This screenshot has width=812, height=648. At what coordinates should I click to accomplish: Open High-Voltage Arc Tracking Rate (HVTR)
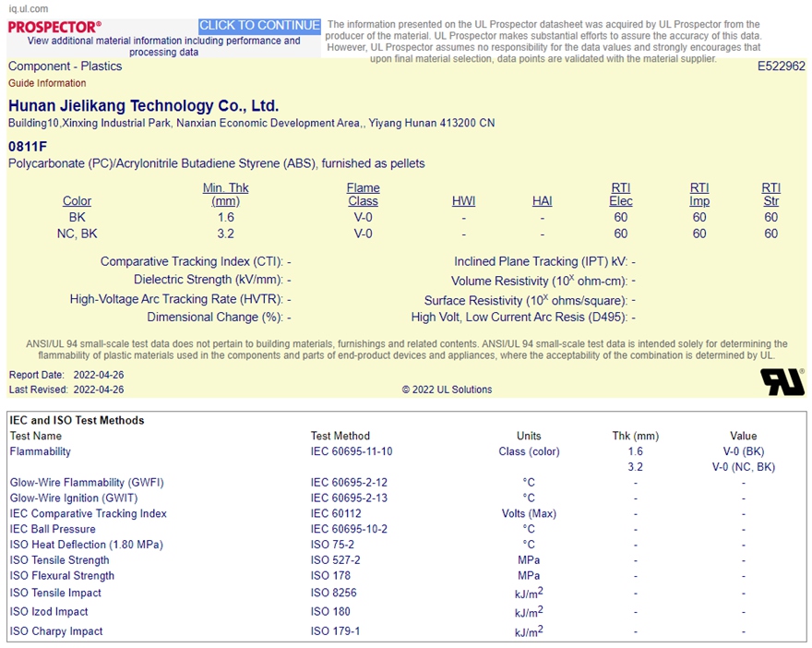(176, 299)
